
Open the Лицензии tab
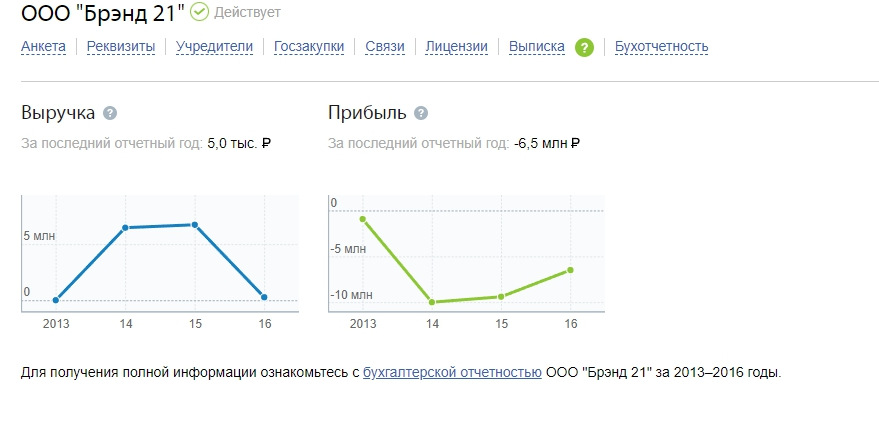(x=456, y=47)
